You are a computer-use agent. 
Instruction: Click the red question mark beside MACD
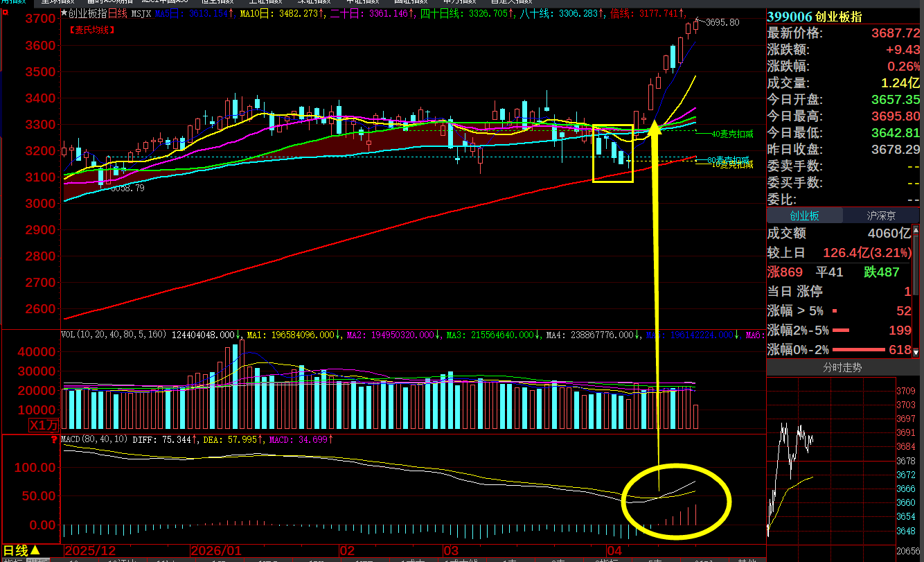(54, 439)
